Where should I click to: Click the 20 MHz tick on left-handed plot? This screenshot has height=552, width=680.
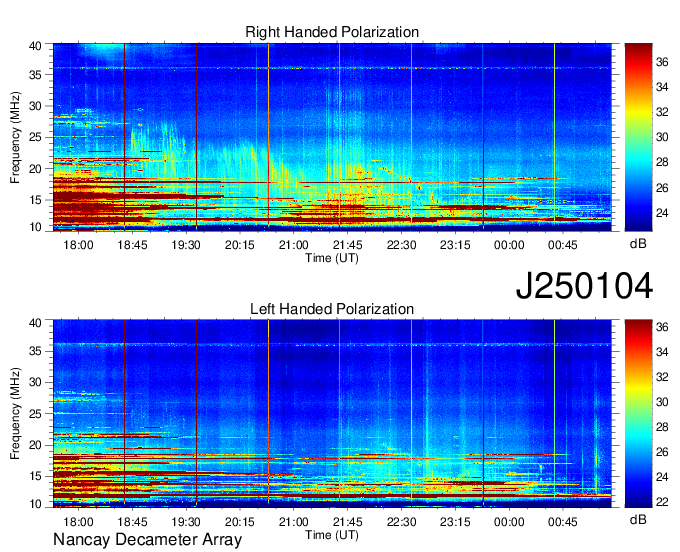pos(35,445)
